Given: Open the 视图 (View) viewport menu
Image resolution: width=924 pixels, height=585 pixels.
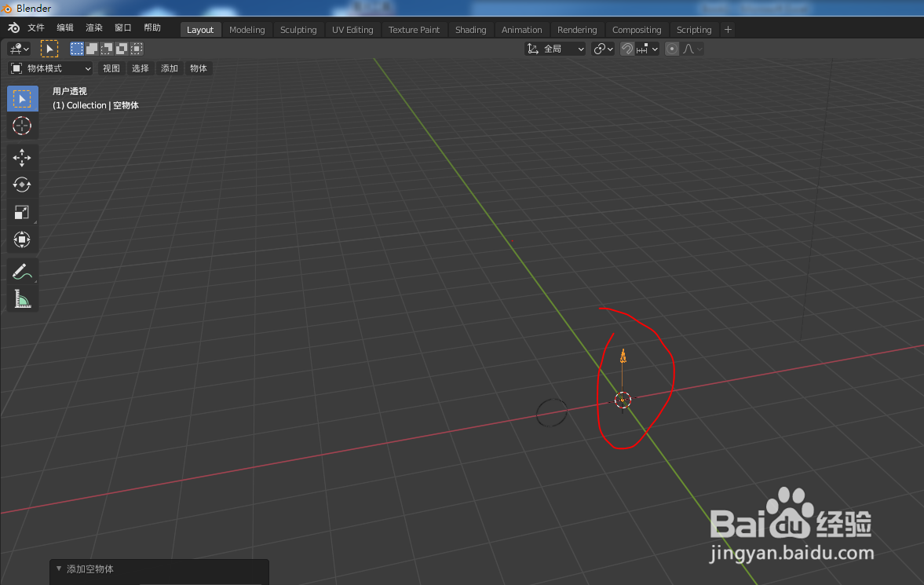Looking at the screenshot, I should pyautogui.click(x=111, y=68).
